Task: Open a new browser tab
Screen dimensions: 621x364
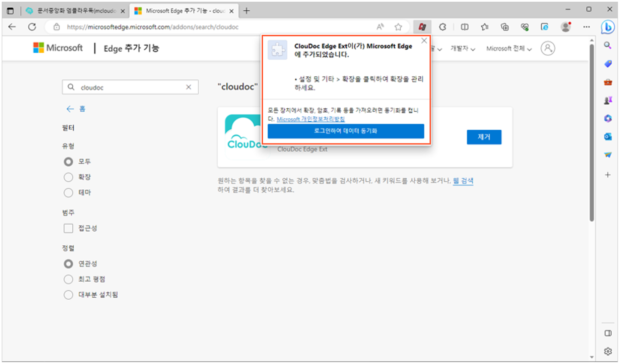Action: (246, 11)
